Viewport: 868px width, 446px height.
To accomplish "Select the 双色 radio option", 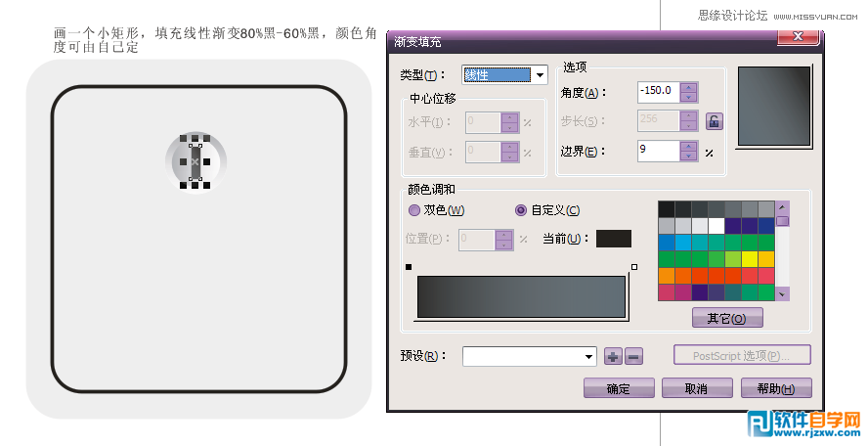I will 414,210.
